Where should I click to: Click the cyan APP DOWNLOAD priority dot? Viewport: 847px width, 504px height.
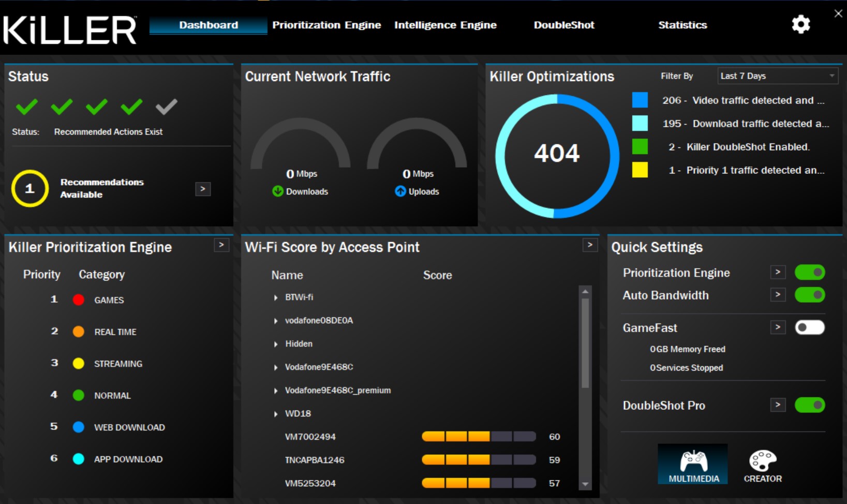pyautogui.click(x=79, y=458)
